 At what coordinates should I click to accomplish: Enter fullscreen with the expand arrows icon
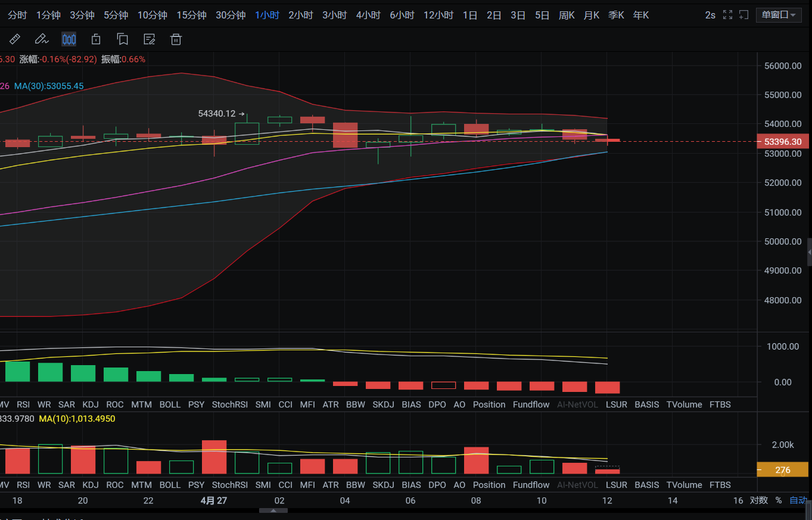point(727,15)
